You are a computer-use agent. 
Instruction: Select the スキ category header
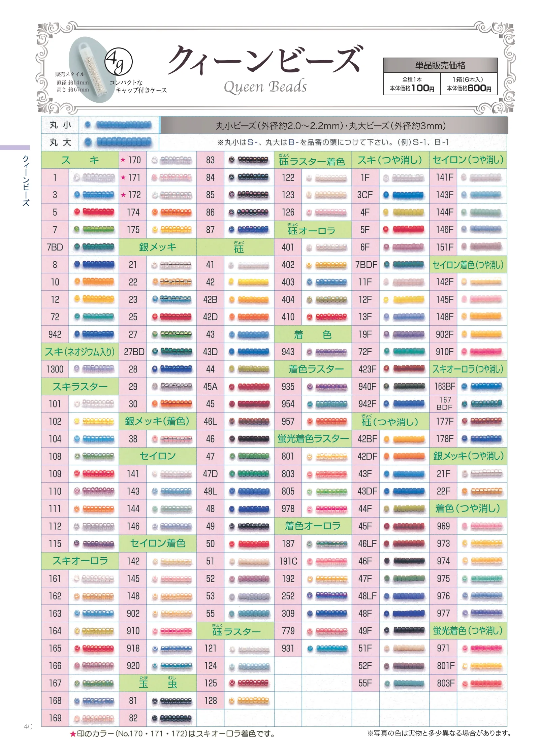[x=80, y=160]
